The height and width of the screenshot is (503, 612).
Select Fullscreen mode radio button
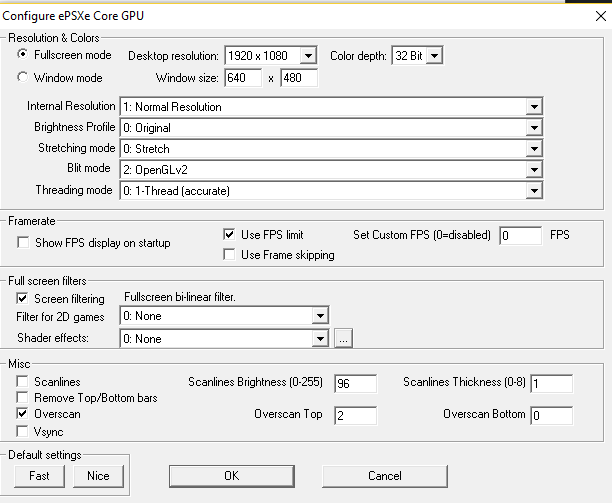(23, 54)
